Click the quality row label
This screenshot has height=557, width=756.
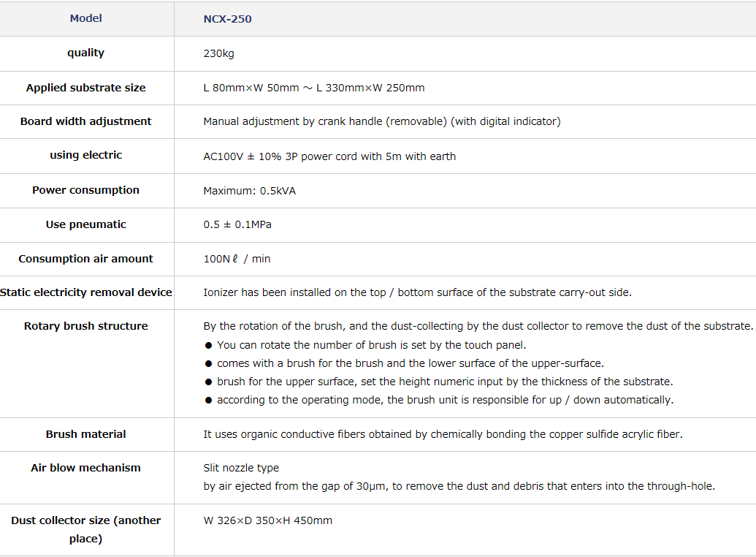pos(85,53)
